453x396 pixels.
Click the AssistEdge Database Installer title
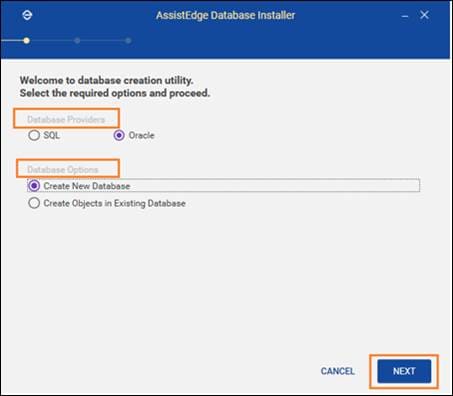point(226,15)
